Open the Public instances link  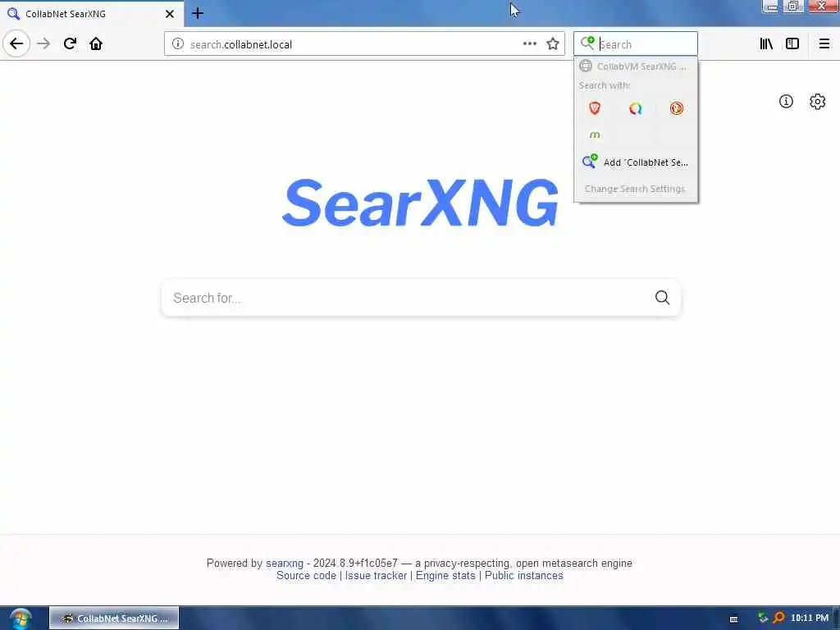[524, 575]
